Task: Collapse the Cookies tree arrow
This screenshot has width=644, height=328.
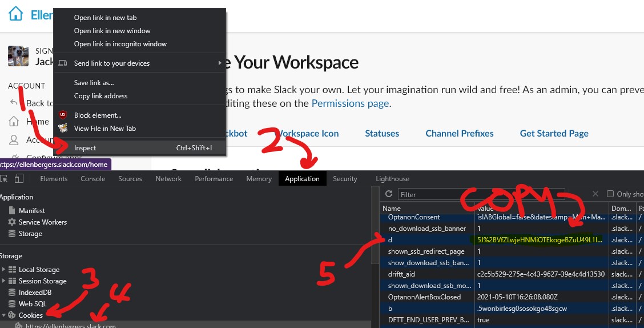Action: coord(3,315)
